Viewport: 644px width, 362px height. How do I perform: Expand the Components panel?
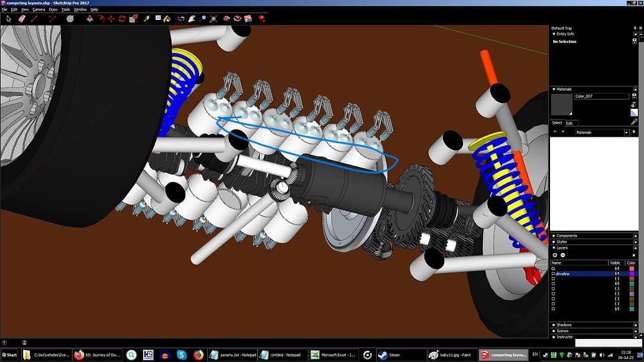click(566, 236)
